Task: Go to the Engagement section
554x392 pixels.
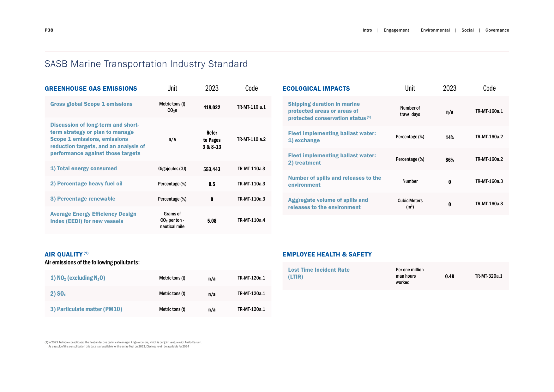Action: 396,30
